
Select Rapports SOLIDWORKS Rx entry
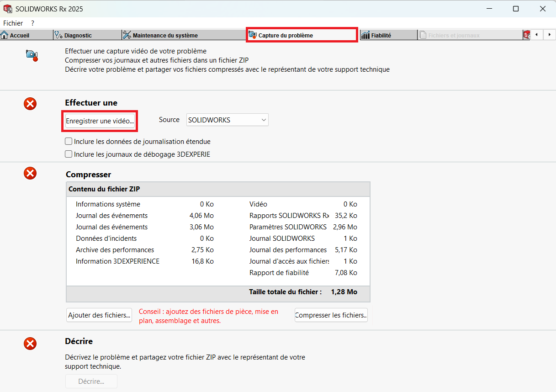(303, 216)
